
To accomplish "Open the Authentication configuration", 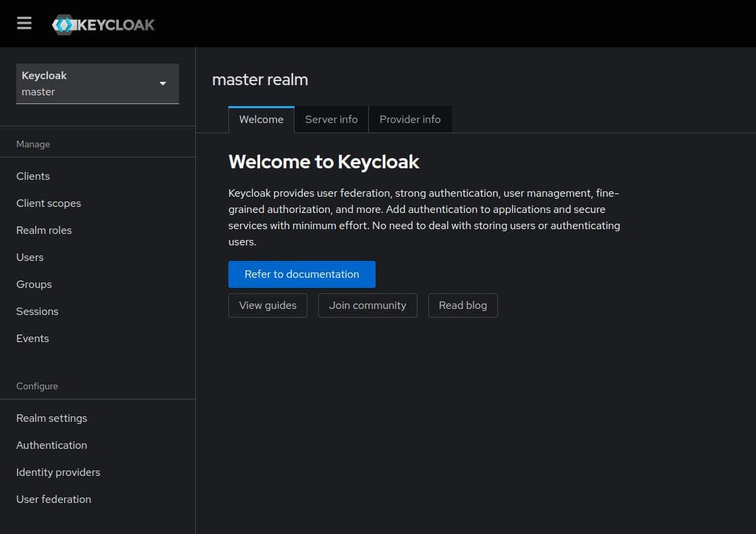I will point(51,445).
